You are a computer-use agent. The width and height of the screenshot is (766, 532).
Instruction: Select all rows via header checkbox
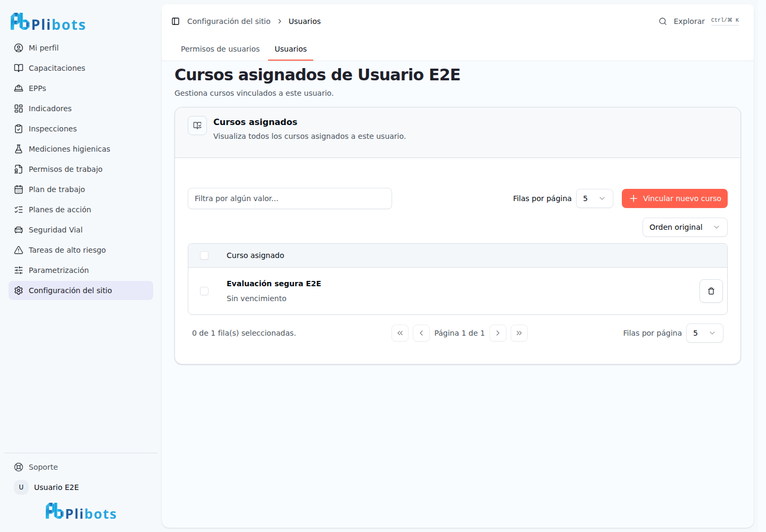204,255
